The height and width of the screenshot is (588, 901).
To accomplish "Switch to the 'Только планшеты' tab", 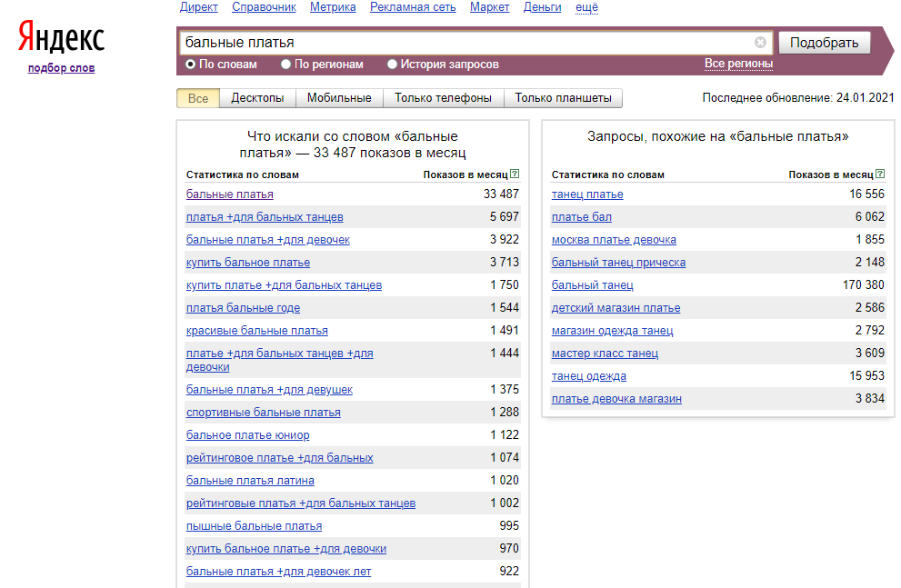I will (x=563, y=98).
